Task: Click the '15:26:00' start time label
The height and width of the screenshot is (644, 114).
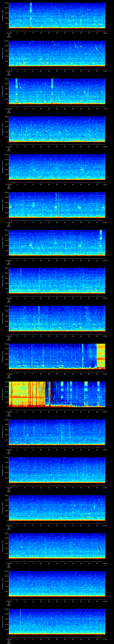Action: (9, 487)
